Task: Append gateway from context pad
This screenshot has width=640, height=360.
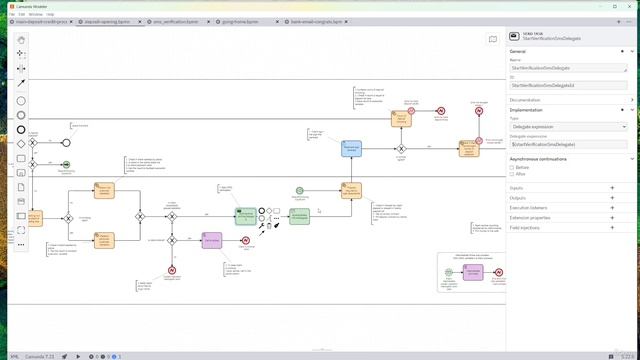Action: point(269,211)
